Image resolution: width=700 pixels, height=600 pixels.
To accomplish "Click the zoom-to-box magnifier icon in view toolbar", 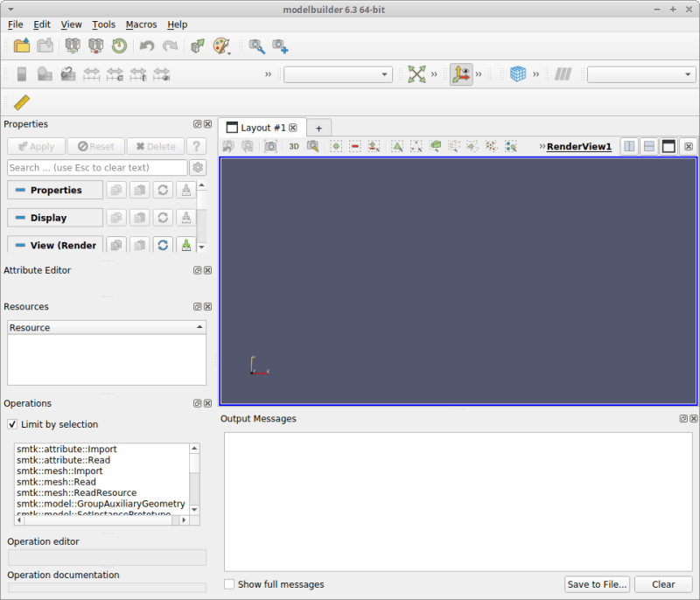I will pyautogui.click(x=312, y=146).
